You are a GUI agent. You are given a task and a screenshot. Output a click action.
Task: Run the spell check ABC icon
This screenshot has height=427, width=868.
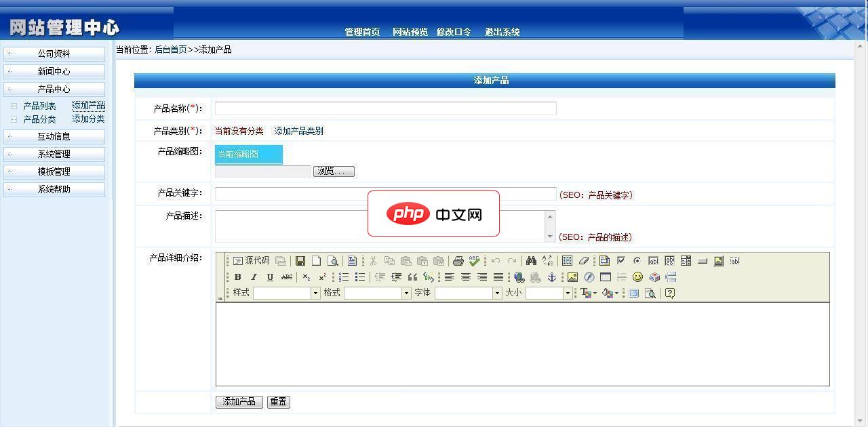(475, 261)
